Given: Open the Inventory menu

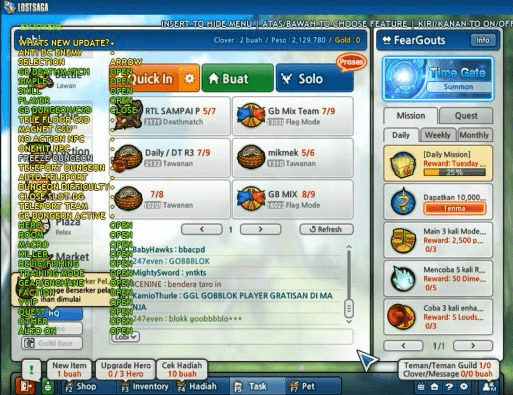Looking at the screenshot, I should tap(145, 387).
